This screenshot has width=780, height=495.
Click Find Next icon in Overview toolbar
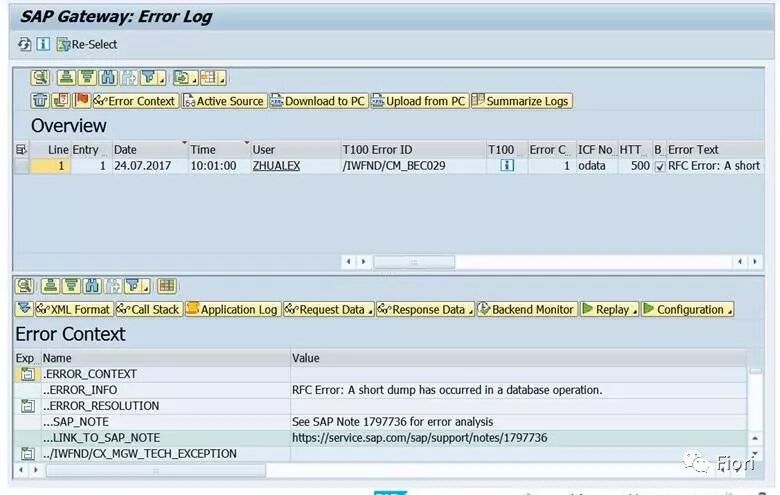click(x=129, y=78)
